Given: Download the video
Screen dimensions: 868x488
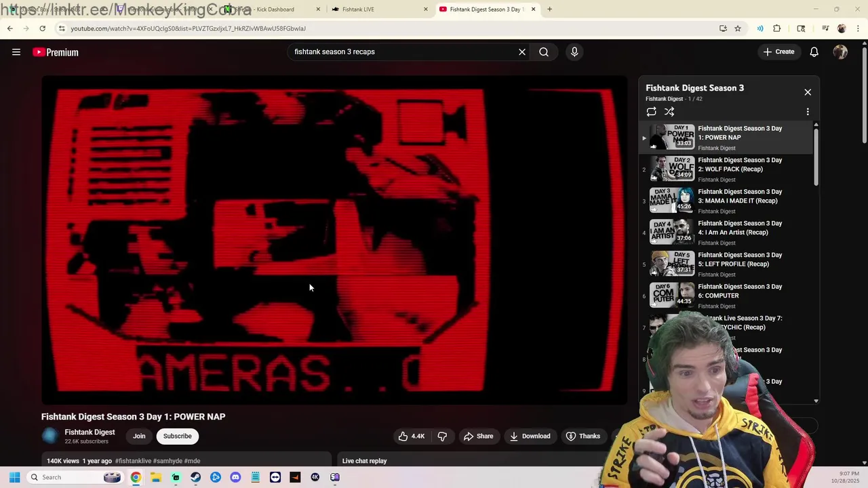Looking at the screenshot, I should [x=530, y=436].
